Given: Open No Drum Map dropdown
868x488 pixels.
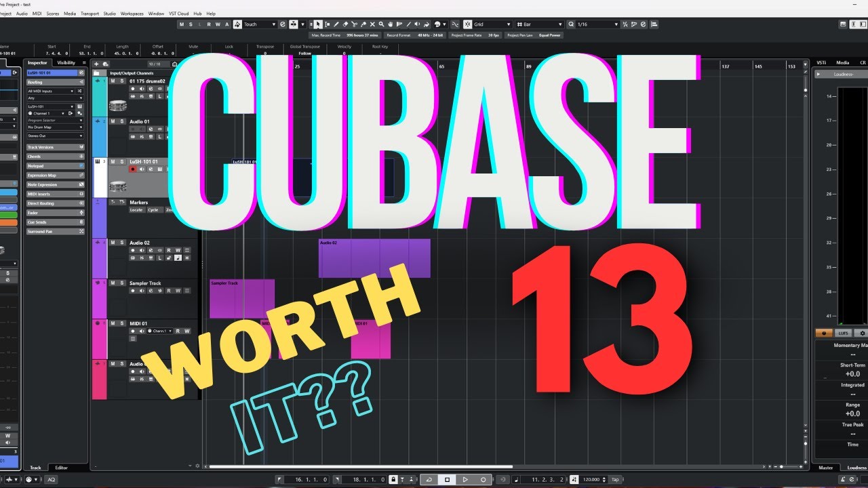Looking at the screenshot, I should click(x=55, y=127).
